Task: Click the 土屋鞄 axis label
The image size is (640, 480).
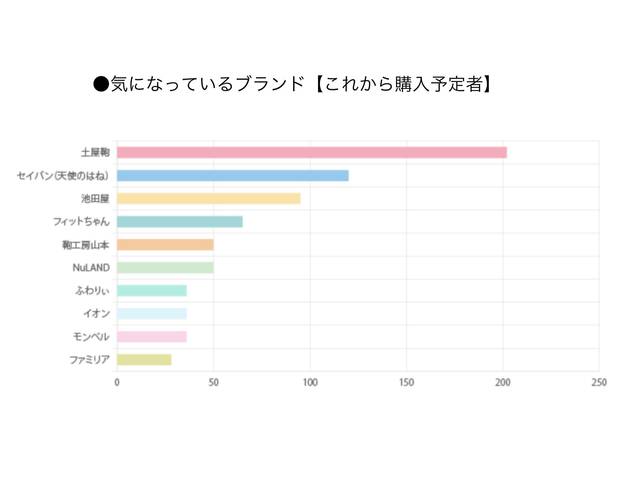Action: point(95,152)
